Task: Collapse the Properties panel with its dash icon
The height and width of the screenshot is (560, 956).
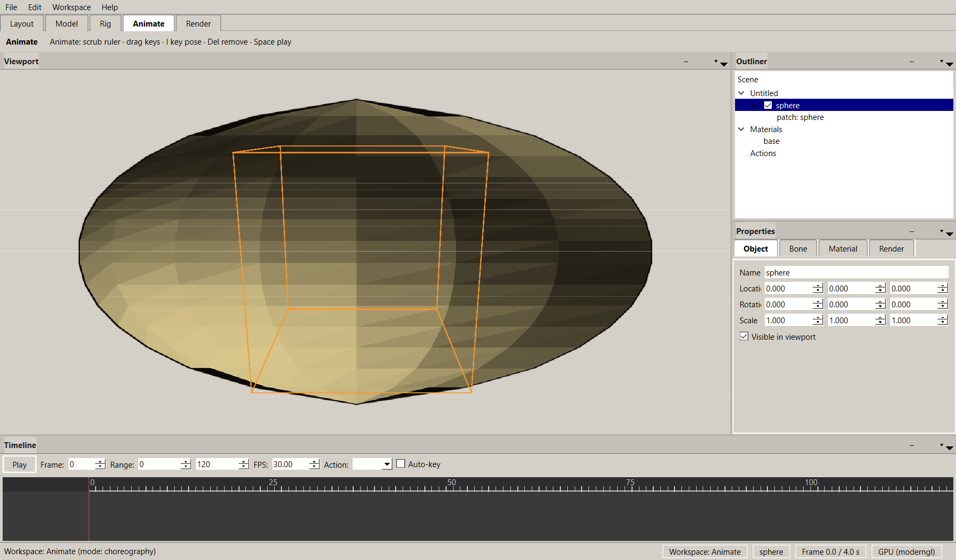Action: (911, 231)
